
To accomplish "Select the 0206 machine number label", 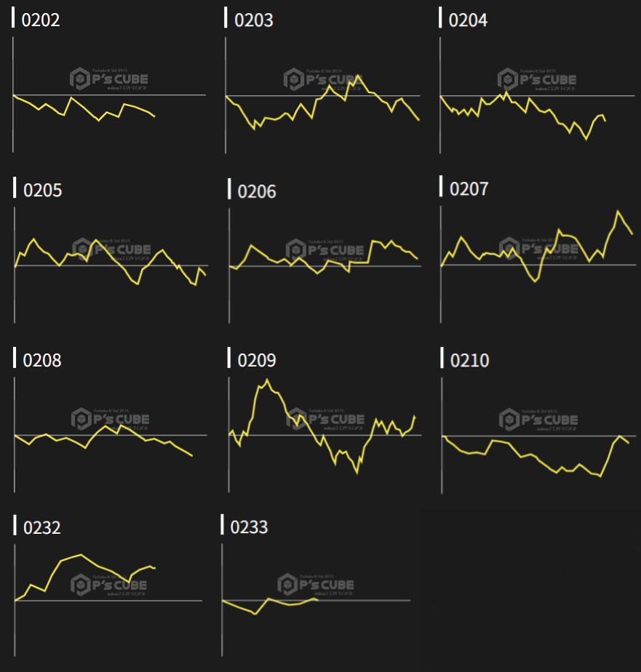I will [257, 191].
